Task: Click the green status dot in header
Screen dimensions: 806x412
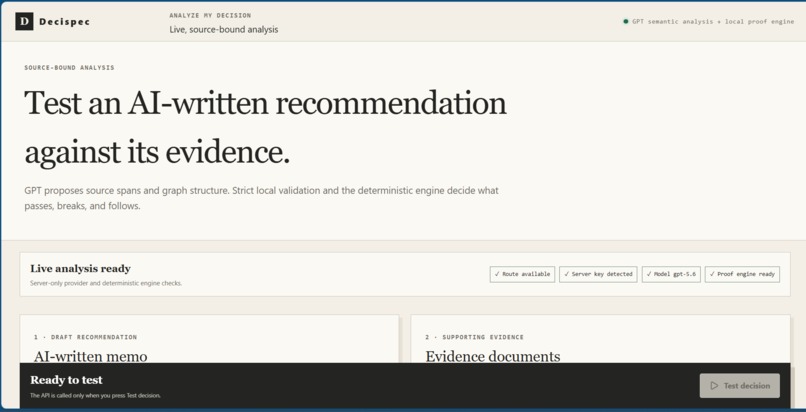Action: pyautogui.click(x=626, y=22)
